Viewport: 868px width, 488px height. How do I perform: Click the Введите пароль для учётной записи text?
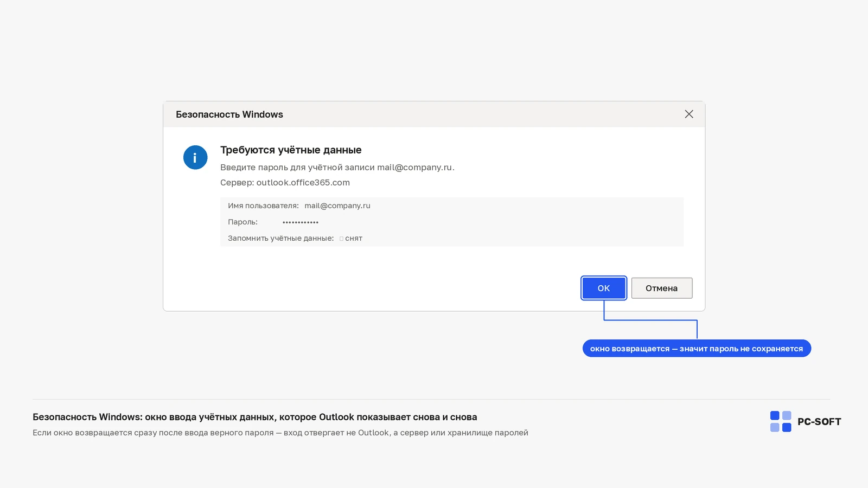pos(337,168)
